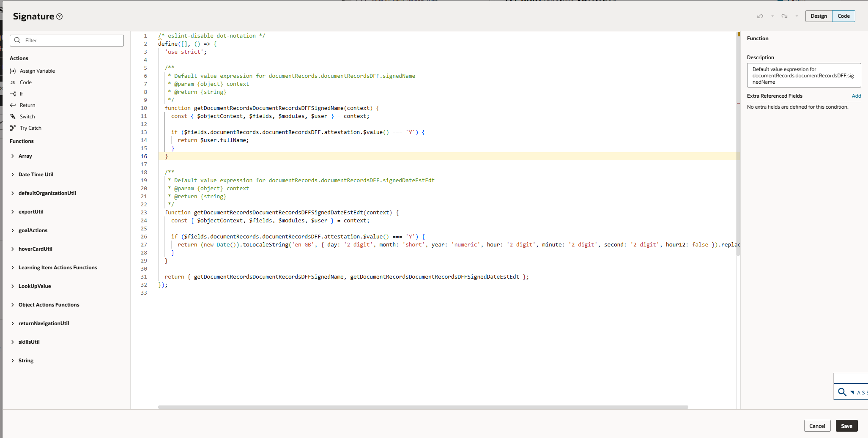Click 'return $user.fullName;' on line 14
This screenshot has height=438, width=868.
point(213,140)
